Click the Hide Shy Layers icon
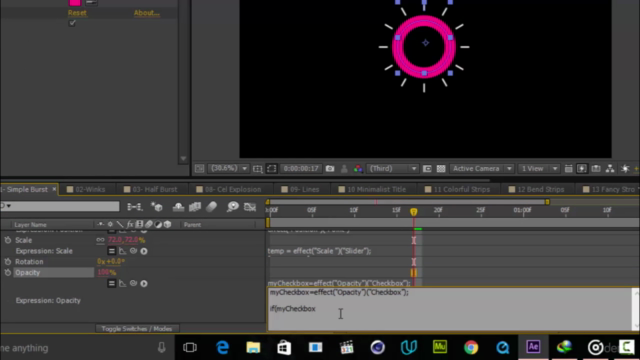The width and height of the screenshot is (640, 360). (x=178, y=207)
